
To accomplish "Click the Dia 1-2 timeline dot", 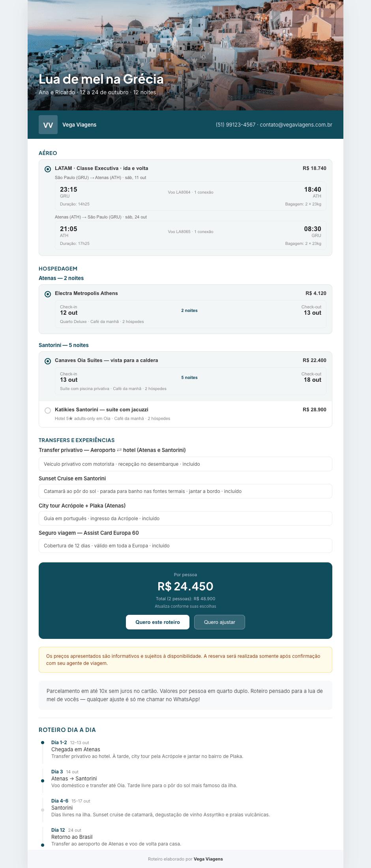I will (43, 743).
